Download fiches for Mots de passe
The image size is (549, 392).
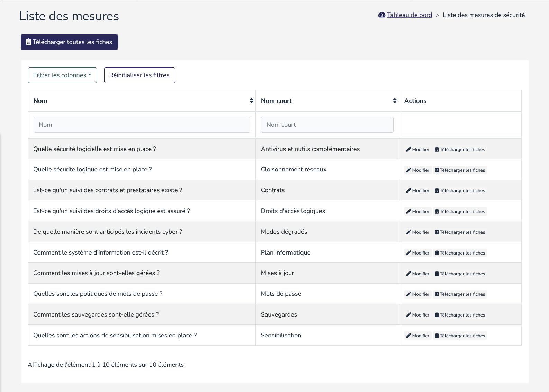click(x=460, y=294)
